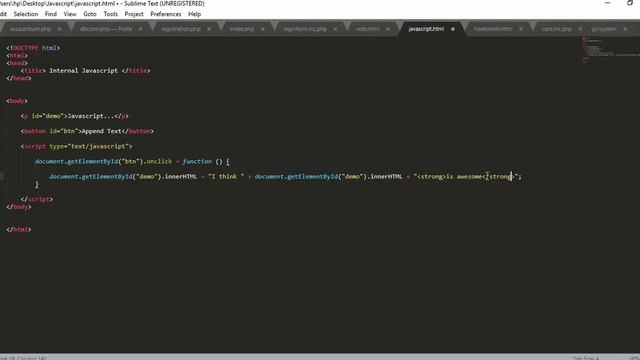Place cursor in DOCTYPE html line
This screenshot has width=640, height=360.
click(33, 48)
